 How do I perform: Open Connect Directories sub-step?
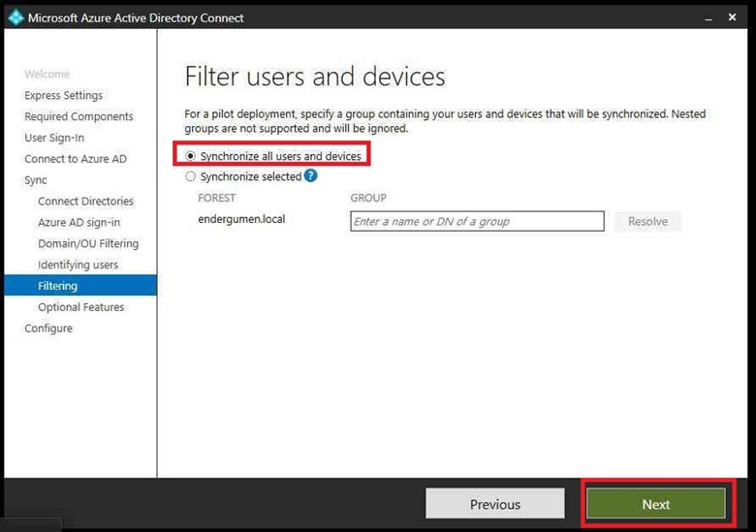[x=85, y=202]
